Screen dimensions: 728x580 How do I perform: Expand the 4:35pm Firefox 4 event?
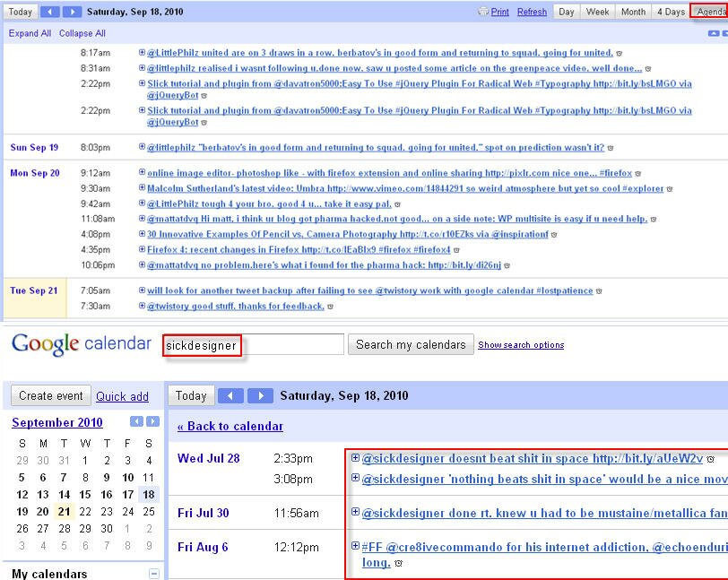(142, 249)
